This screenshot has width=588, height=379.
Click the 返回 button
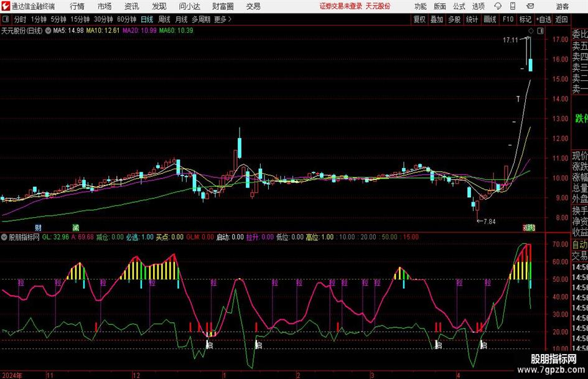561,19
